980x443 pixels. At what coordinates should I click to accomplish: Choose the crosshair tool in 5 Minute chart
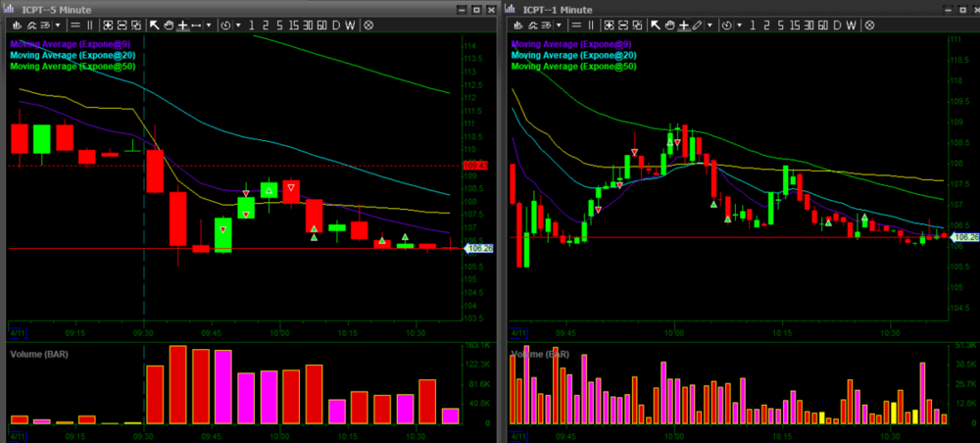coord(182,25)
